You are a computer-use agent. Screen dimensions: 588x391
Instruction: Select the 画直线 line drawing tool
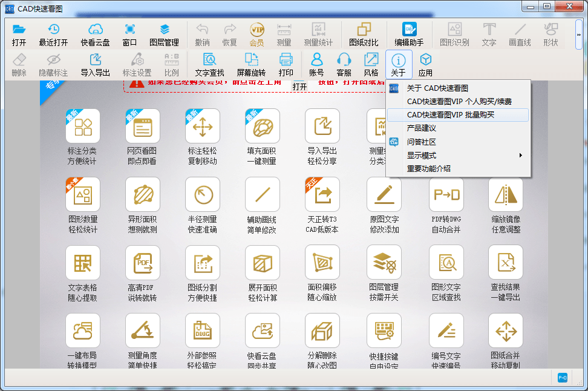pyautogui.click(x=518, y=34)
